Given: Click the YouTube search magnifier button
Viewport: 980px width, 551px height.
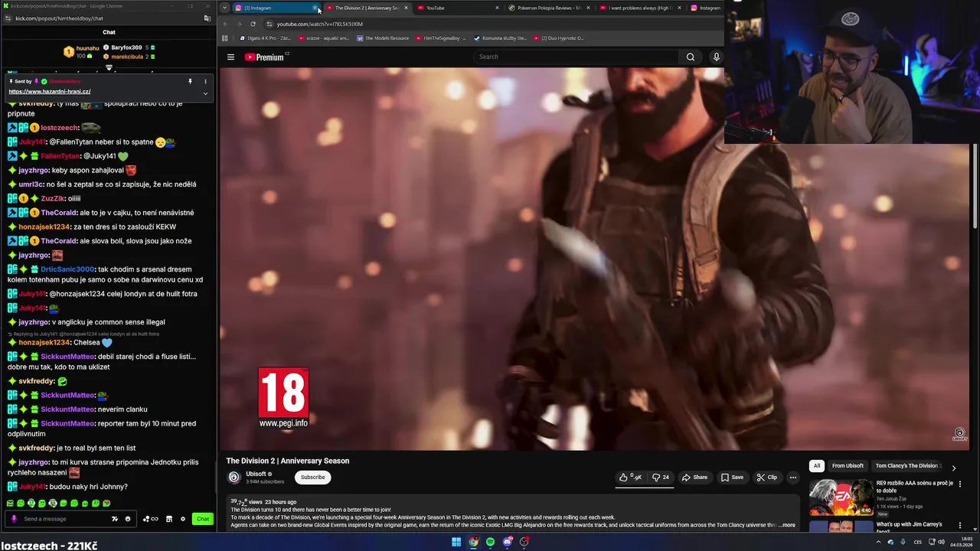Looking at the screenshot, I should point(691,57).
